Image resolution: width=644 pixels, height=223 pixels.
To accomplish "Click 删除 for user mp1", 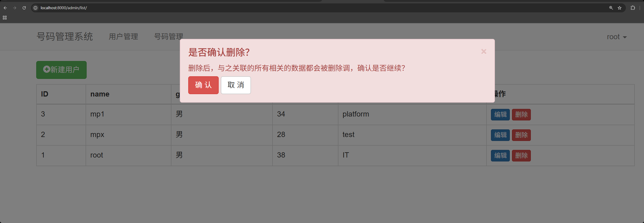I will tap(521, 115).
